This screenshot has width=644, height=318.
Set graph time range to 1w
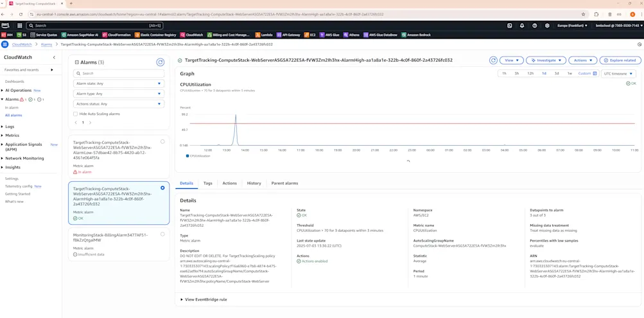570,73
